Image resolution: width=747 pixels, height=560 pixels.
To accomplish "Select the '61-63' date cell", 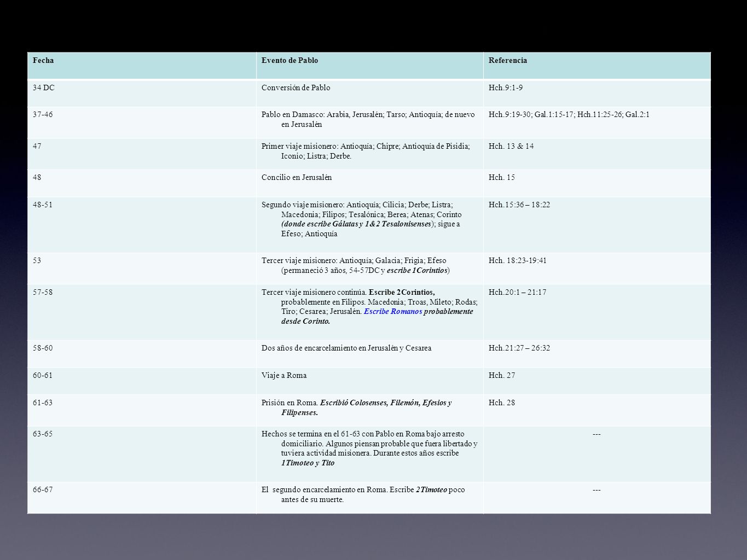I will click(x=142, y=410).
